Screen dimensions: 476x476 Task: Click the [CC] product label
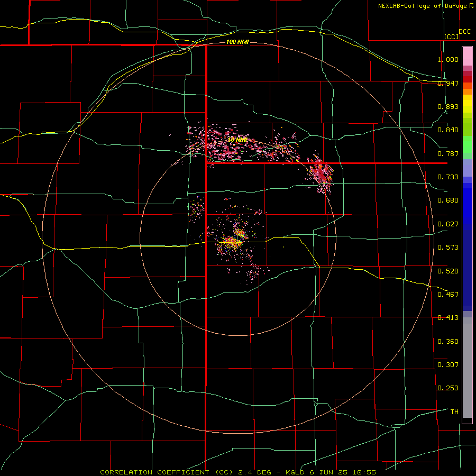452,36
